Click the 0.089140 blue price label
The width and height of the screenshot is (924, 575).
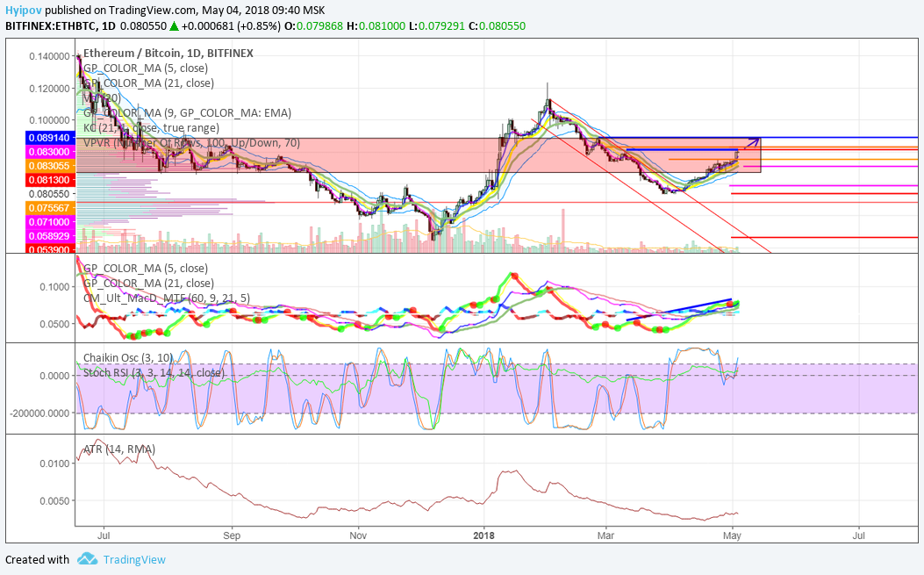click(50, 138)
